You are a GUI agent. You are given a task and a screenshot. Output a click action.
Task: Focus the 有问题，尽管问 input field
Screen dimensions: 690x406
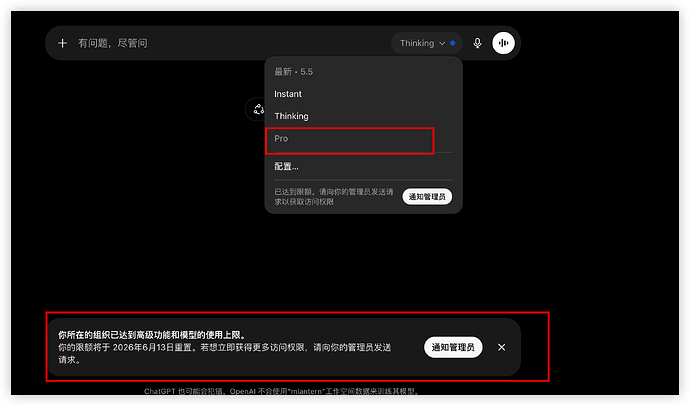point(232,43)
